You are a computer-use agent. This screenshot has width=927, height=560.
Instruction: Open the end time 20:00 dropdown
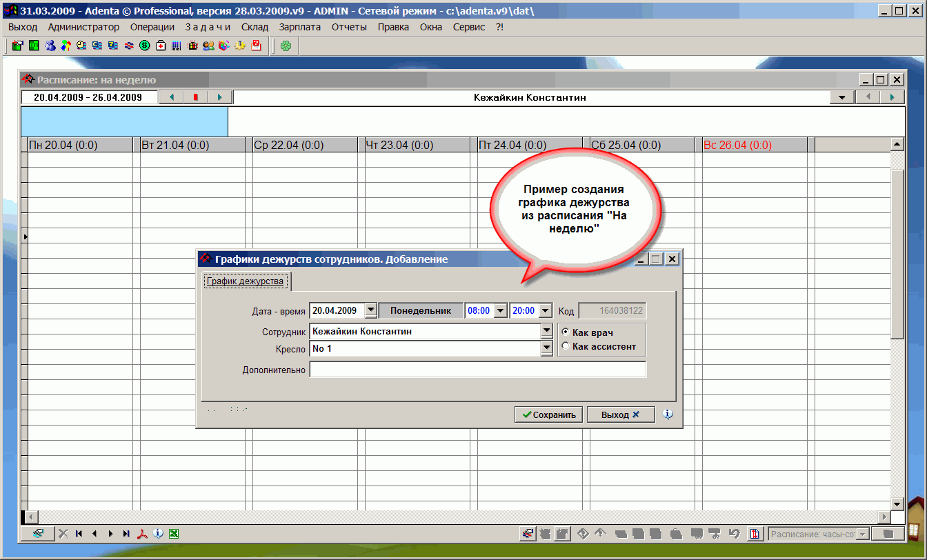546,310
